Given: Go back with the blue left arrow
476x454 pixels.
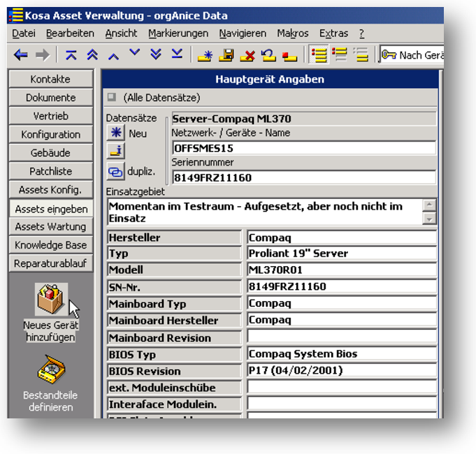Looking at the screenshot, I should click(x=21, y=55).
